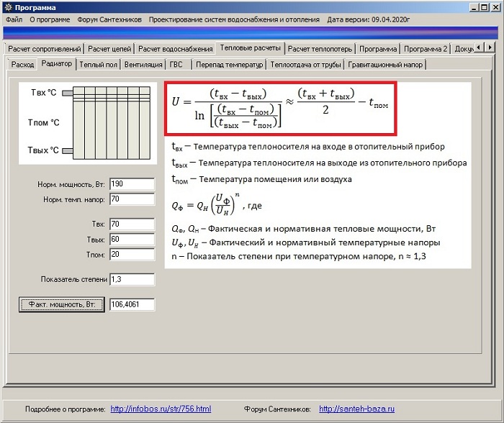
Task: Click the Норм. темп. напор field
Action: click(132, 199)
